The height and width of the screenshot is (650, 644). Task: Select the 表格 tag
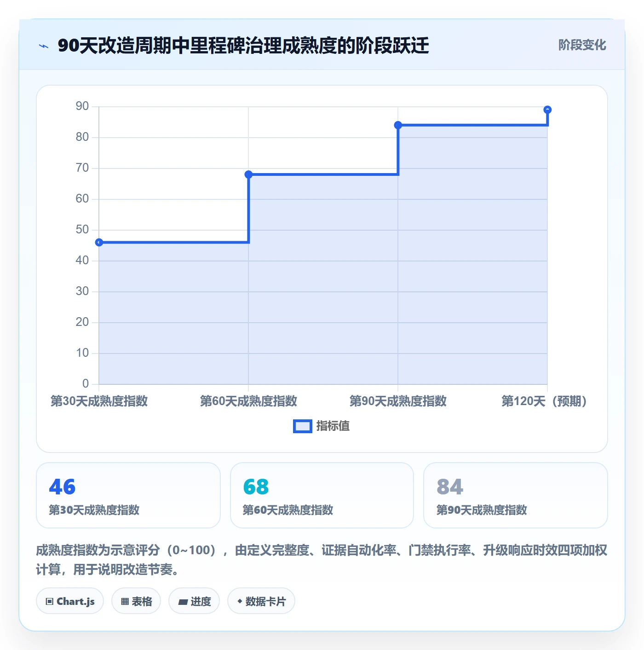pos(136,601)
